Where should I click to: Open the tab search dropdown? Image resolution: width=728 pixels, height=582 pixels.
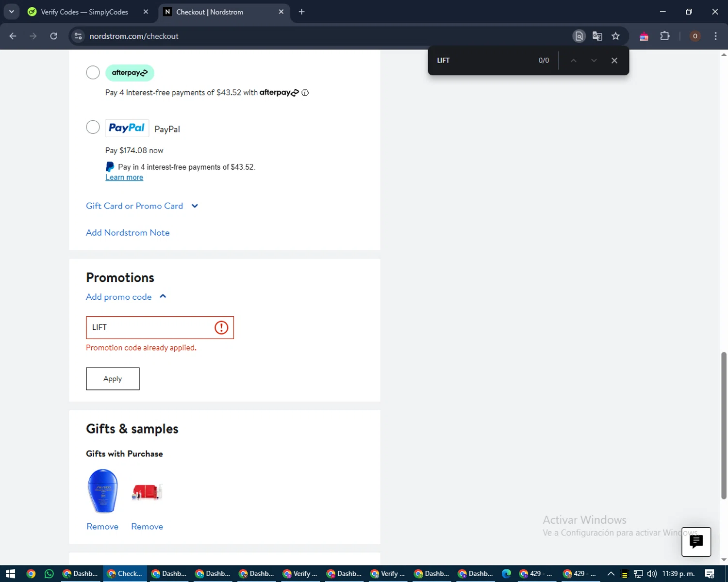pyautogui.click(x=11, y=12)
